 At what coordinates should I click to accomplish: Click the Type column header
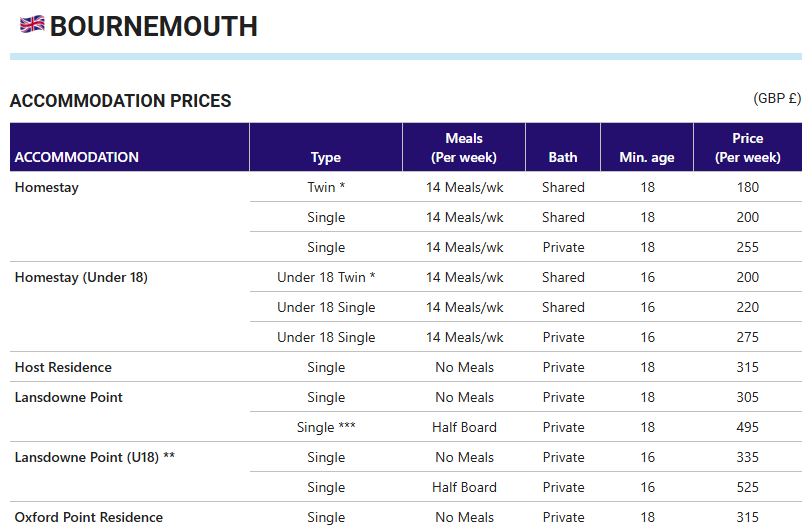(326, 157)
